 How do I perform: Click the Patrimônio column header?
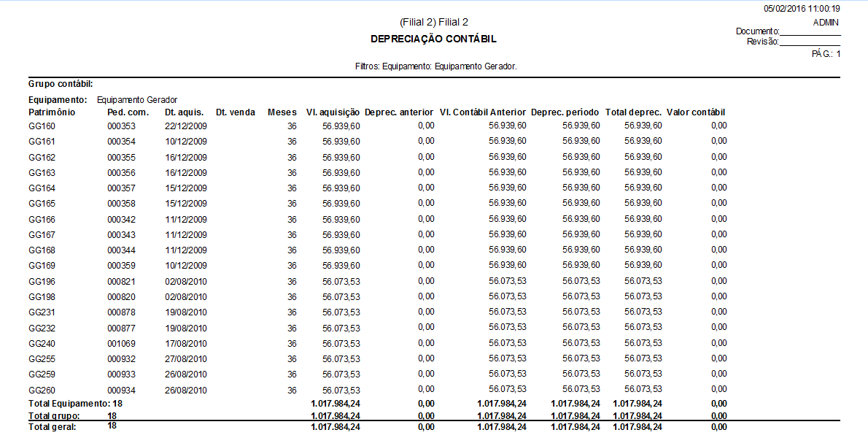[52, 112]
